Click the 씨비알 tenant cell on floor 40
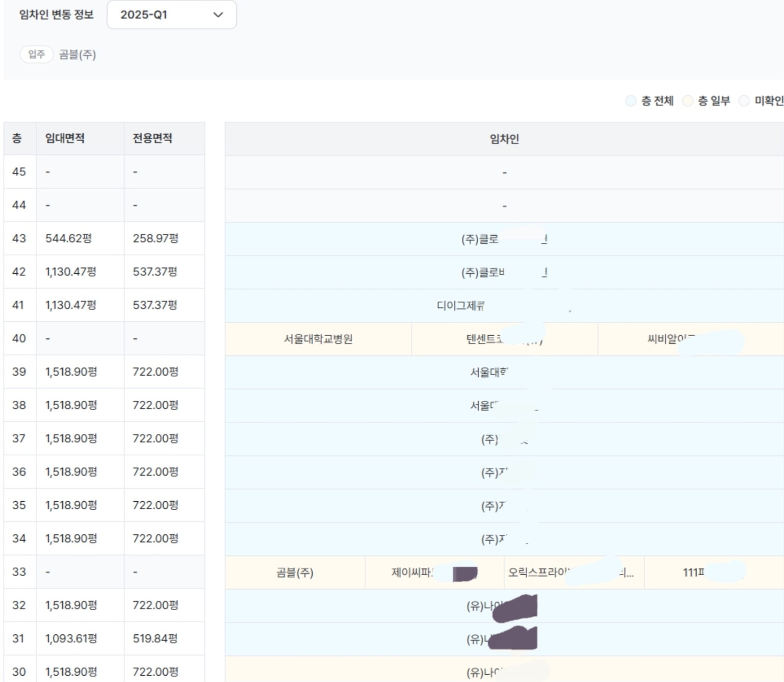 point(691,339)
